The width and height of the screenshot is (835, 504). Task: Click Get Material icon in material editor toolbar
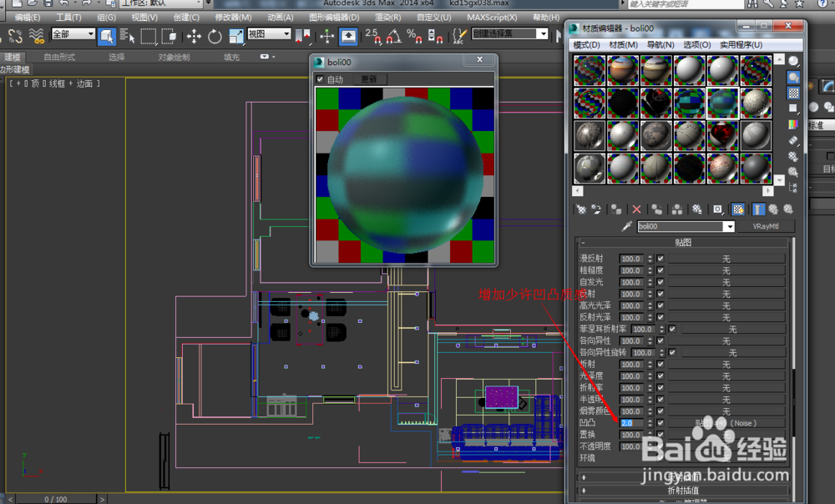[581, 209]
